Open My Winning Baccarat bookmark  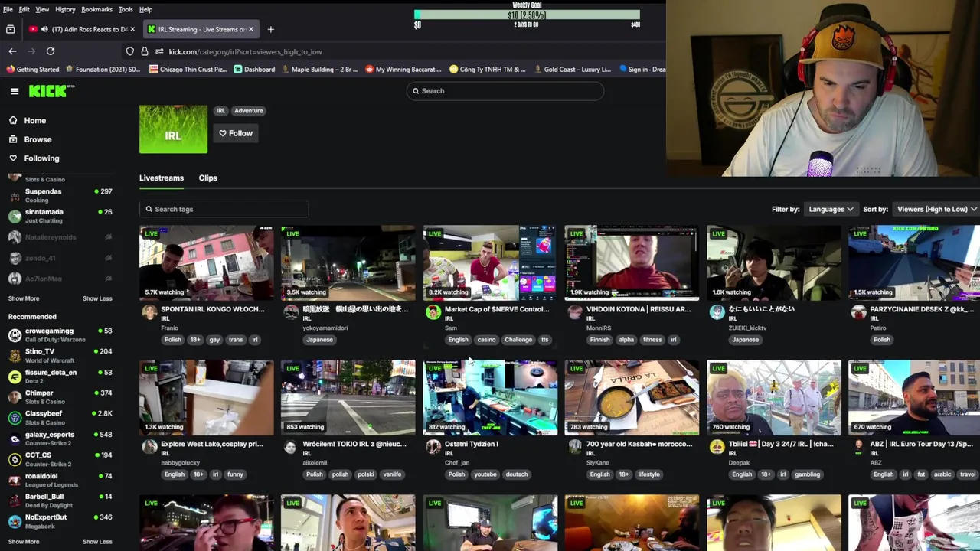pyautogui.click(x=403, y=69)
